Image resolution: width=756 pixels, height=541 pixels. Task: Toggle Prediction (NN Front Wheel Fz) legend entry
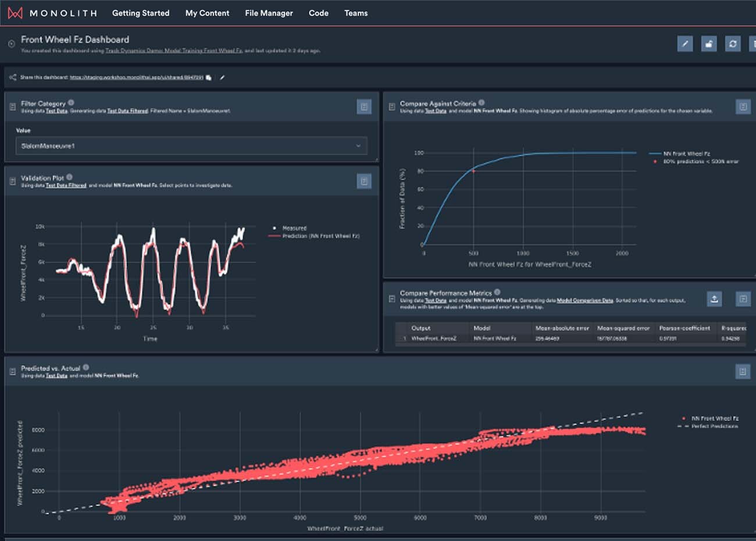(x=315, y=236)
